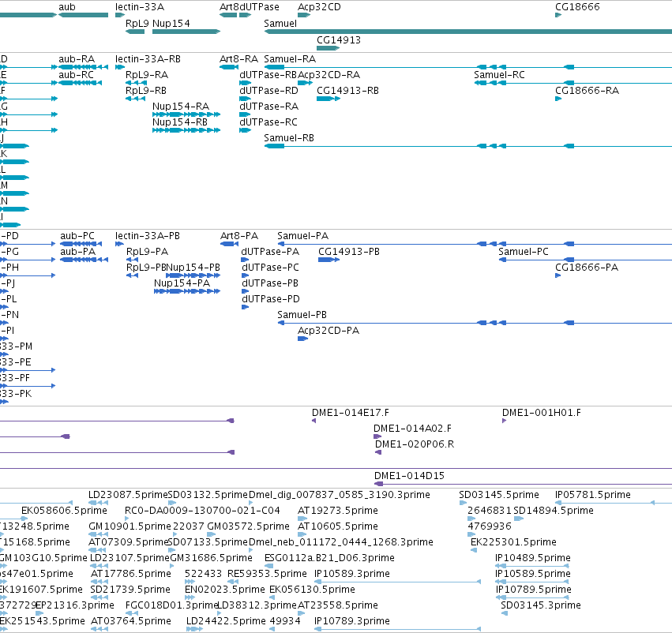Click EST label "EK058606.5prime"
Image resolution: width=672 pixels, height=633 pixels.
pyautogui.click(x=64, y=511)
